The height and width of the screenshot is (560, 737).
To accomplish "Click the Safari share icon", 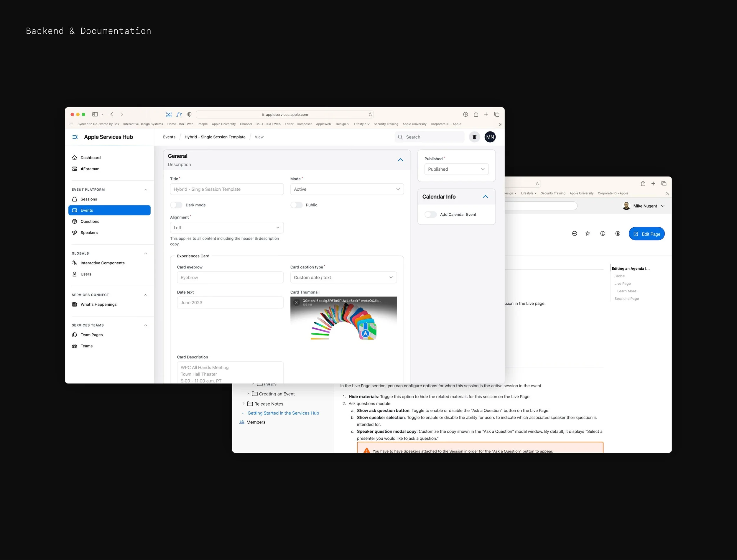I will click(x=476, y=114).
